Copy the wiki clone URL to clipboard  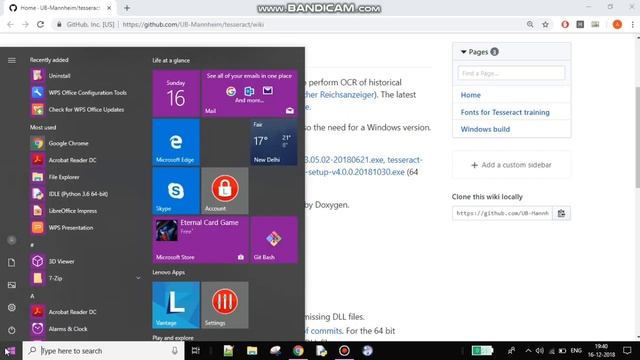point(561,213)
